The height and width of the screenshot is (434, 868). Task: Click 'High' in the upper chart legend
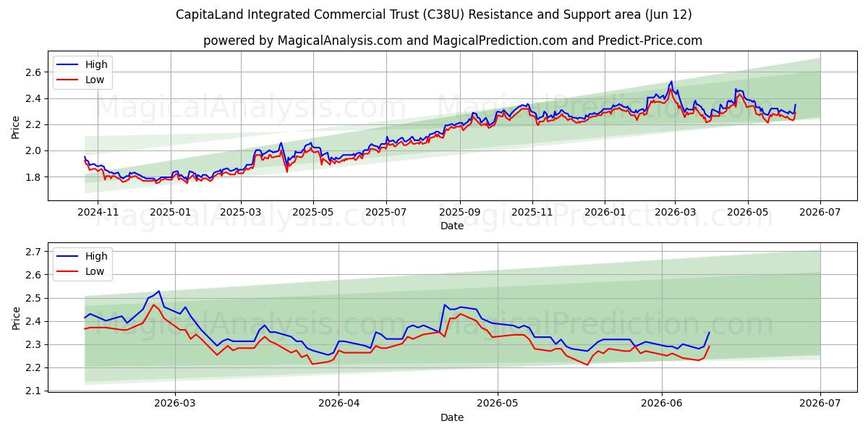(96, 64)
